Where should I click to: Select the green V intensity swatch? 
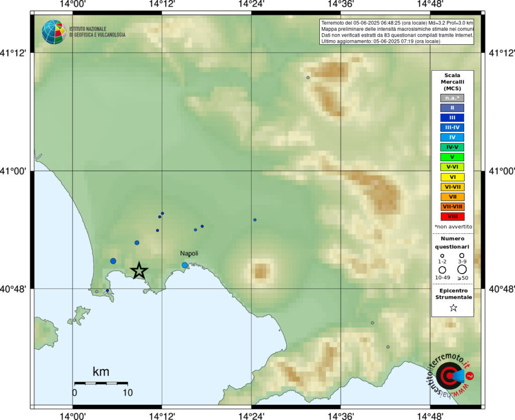[x=452, y=157]
